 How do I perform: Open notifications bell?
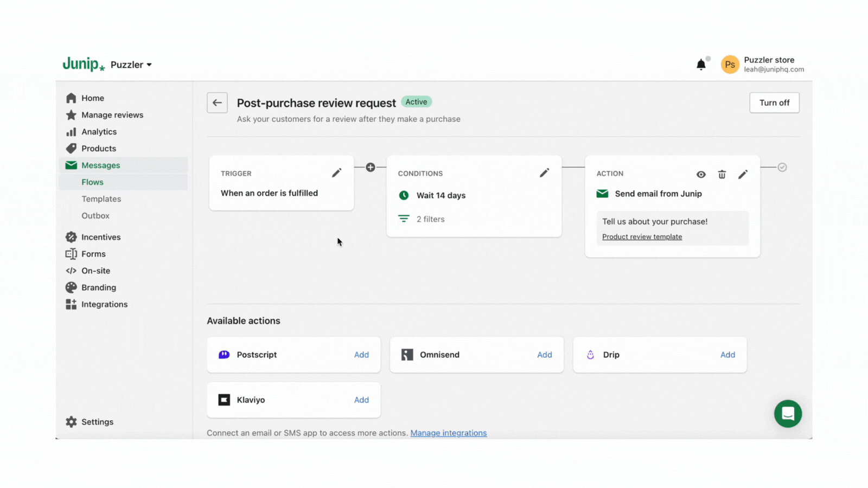point(701,65)
